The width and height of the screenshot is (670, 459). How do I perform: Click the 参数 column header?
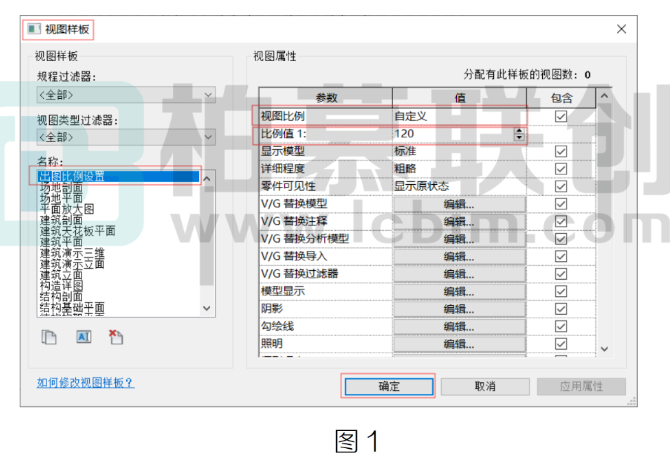coord(326,98)
